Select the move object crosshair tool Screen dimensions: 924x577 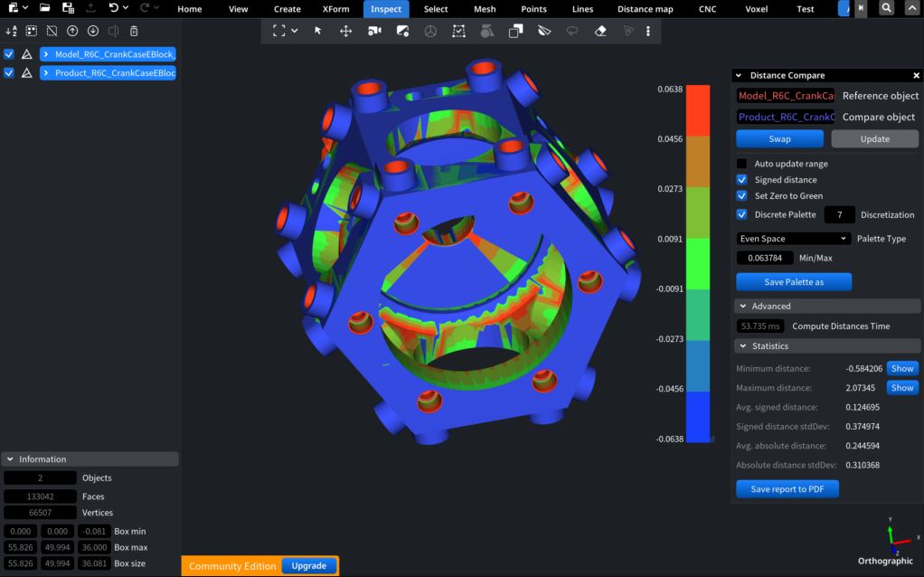click(x=345, y=31)
